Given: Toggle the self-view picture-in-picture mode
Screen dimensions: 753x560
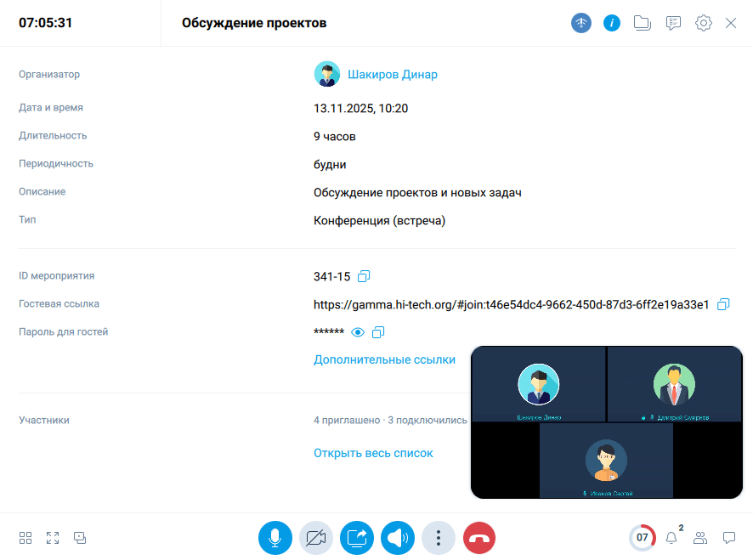Looking at the screenshot, I should click(x=80, y=537).
